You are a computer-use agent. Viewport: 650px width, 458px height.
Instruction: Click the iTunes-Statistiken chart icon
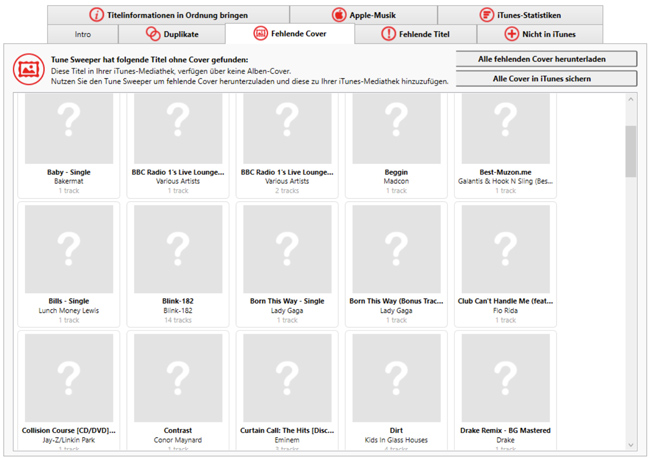(x=487, y=15)
